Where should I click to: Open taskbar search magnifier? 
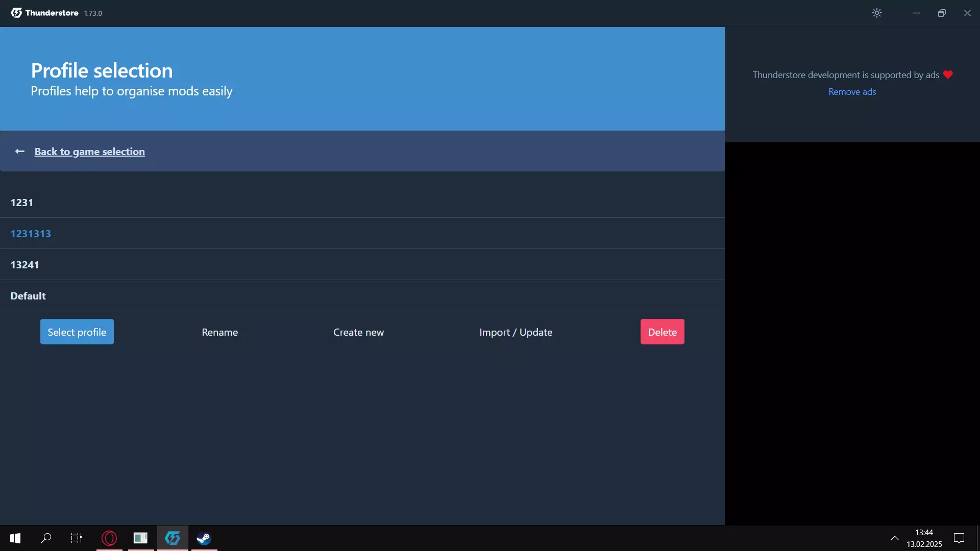[46, 538]
